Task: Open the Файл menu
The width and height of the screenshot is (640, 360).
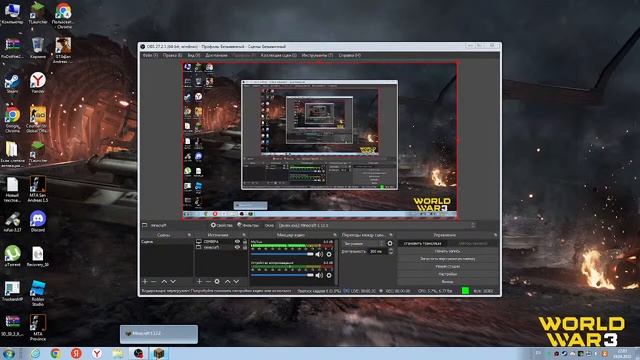Action: coord(150,55)
